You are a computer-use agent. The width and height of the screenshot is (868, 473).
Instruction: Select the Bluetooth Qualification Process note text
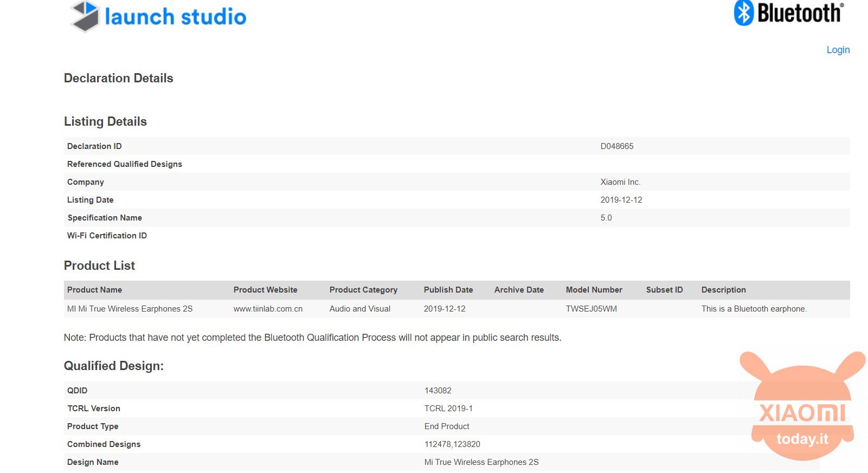(x=313, y=338)
